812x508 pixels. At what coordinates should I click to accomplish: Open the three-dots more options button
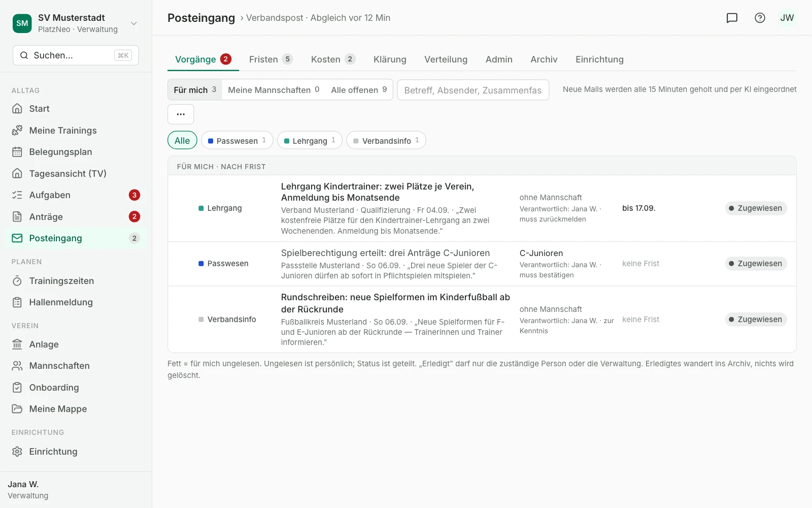[181, 114]
